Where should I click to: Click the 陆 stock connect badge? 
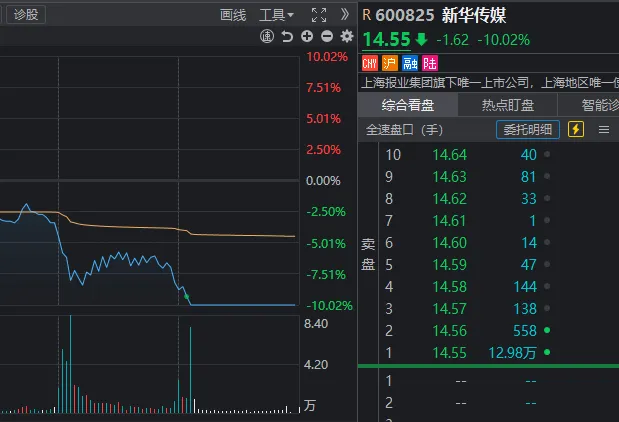[430, 63]
